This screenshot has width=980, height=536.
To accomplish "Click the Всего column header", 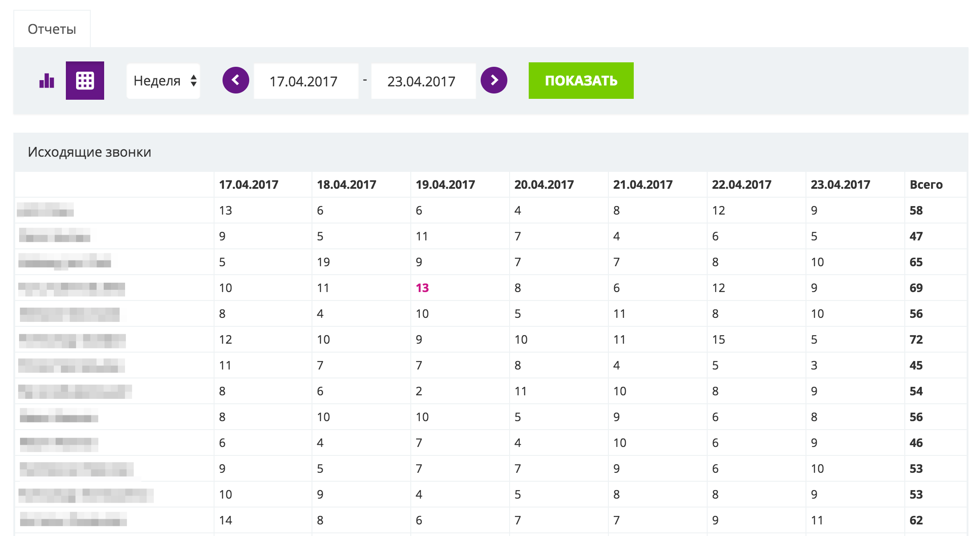I will [926, 185].
